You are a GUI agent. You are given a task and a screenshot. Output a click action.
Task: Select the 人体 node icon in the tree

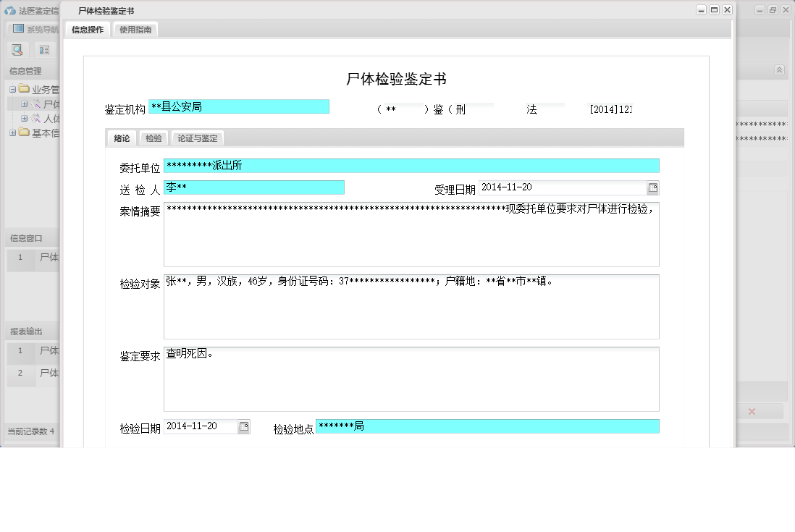point(35,118)
